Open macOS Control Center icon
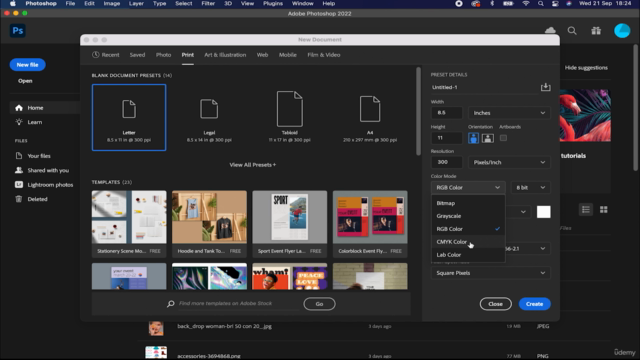The width and height of the screenshot is (640, 360). click(555, 4)
